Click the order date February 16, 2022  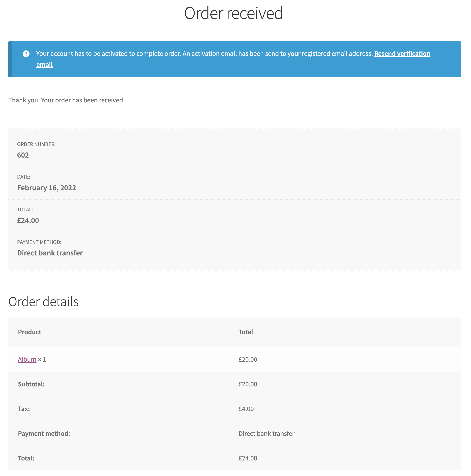tap(46, 187)
